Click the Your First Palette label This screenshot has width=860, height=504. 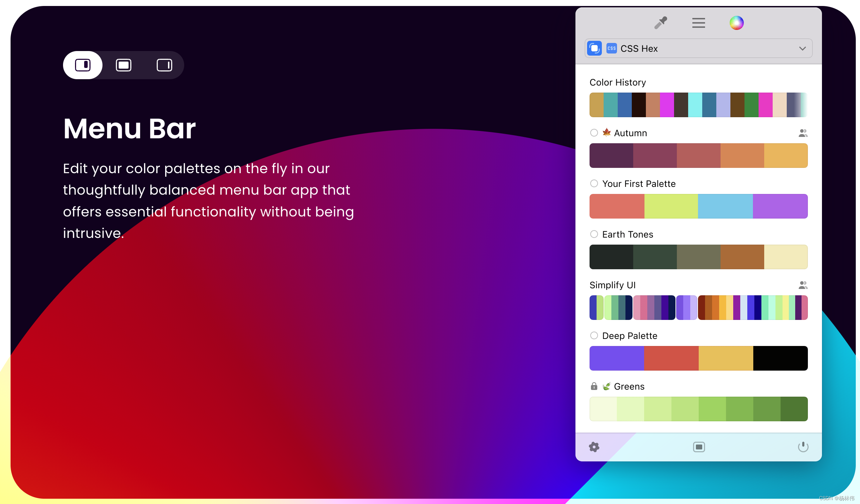(x=639, y=184)
